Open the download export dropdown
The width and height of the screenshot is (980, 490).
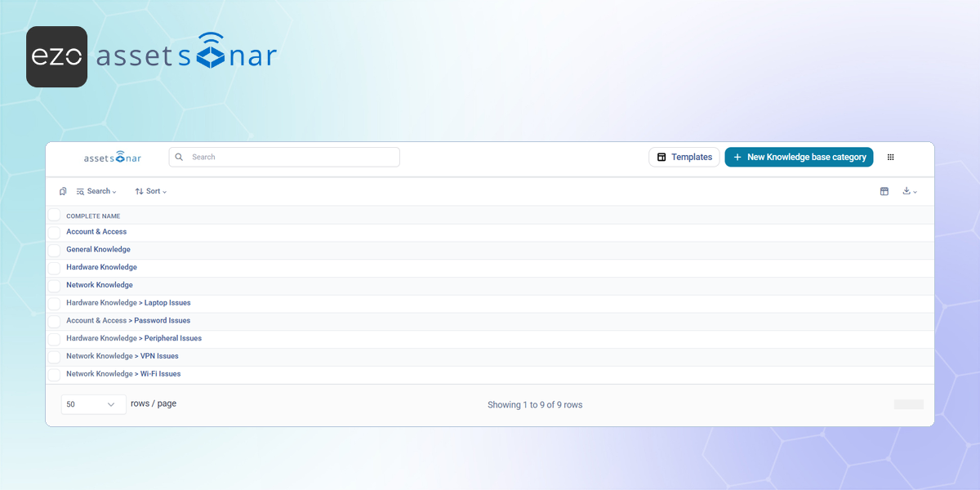tap(909, 191)
